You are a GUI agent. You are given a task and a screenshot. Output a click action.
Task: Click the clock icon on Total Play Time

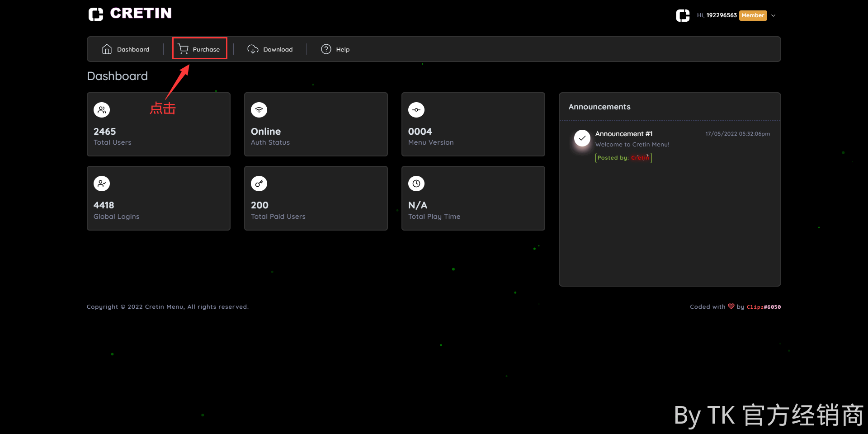pyautogui.click(x=416, y=184)
